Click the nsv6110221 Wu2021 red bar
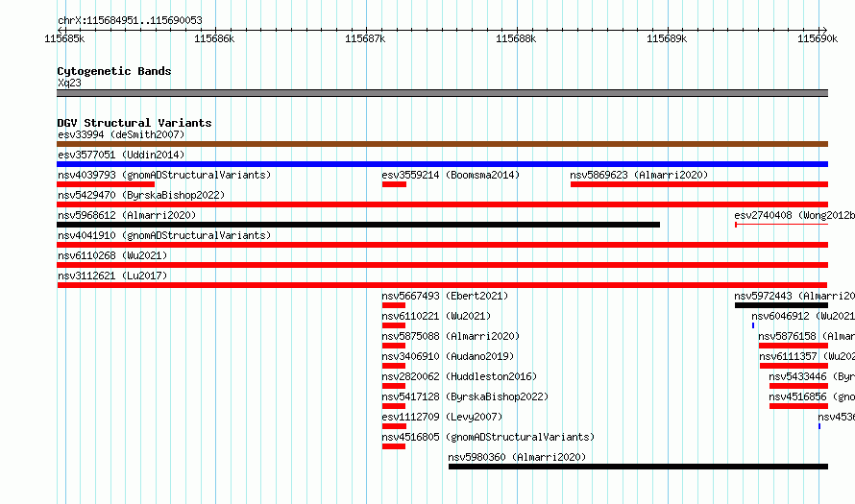This screenshot has height=504, width=855. (x=394, y=325)
